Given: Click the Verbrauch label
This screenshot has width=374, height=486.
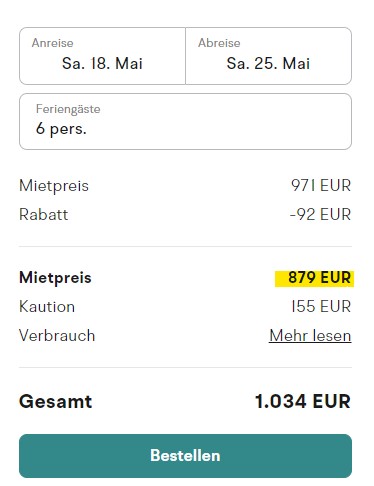Looking at the screenshot, I should (57, 335).
